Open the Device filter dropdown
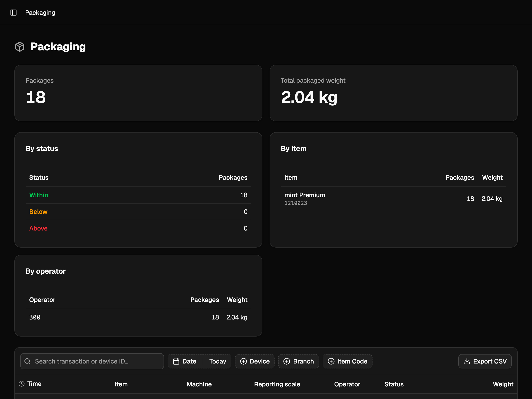The width and height of the screenshot is (532, 399). 255,361
